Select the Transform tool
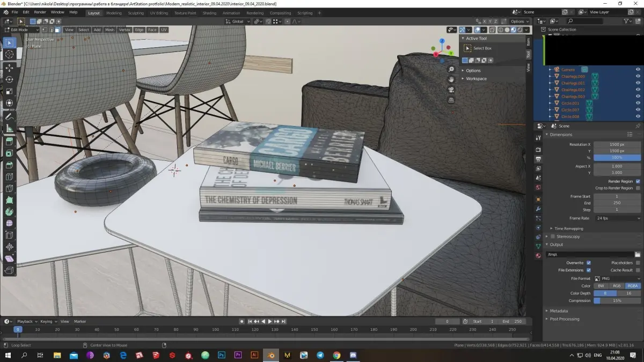 click(10, 103)
